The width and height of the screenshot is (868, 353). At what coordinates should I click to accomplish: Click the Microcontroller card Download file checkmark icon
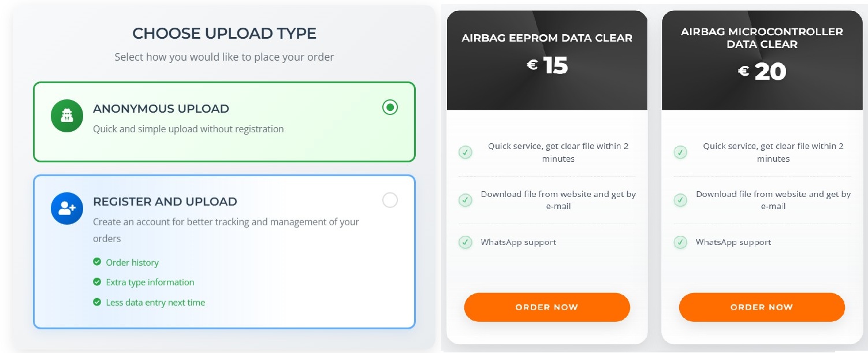[680, 200]
